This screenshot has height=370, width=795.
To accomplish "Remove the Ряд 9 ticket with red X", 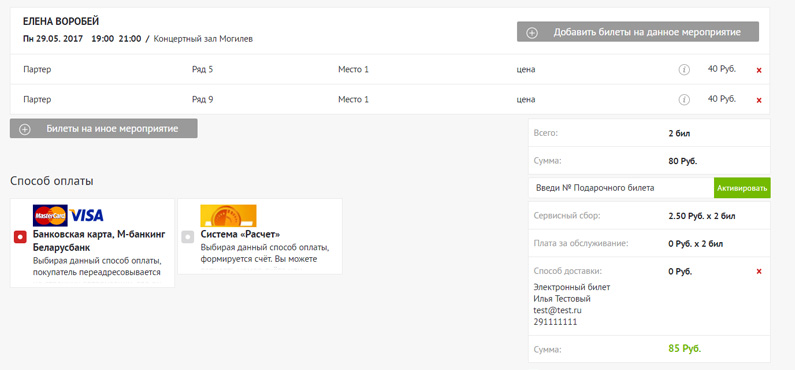I will pos(759,100).
